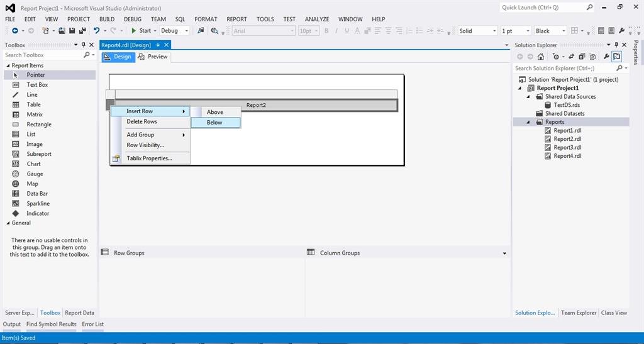The height and width of the screenshot is (344, 644).
Task: Click the Pending Changes Filter icon
Action: pos(556,57)
